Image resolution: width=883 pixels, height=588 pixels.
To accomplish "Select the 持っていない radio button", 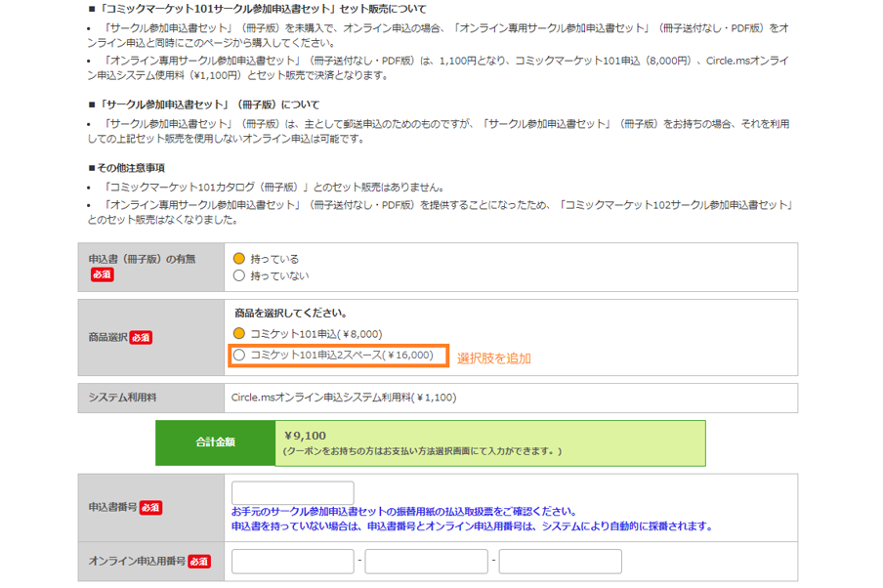I will [238, 275].
